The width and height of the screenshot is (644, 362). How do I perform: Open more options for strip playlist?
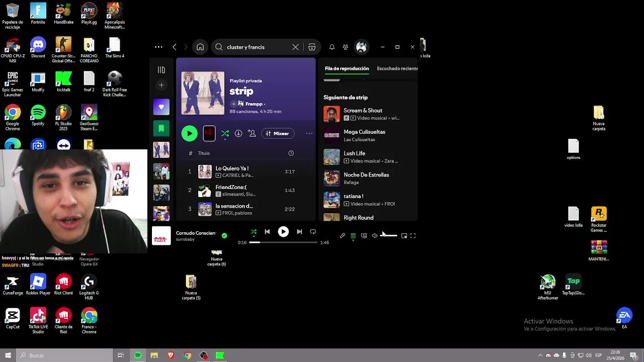click(309, 133)
